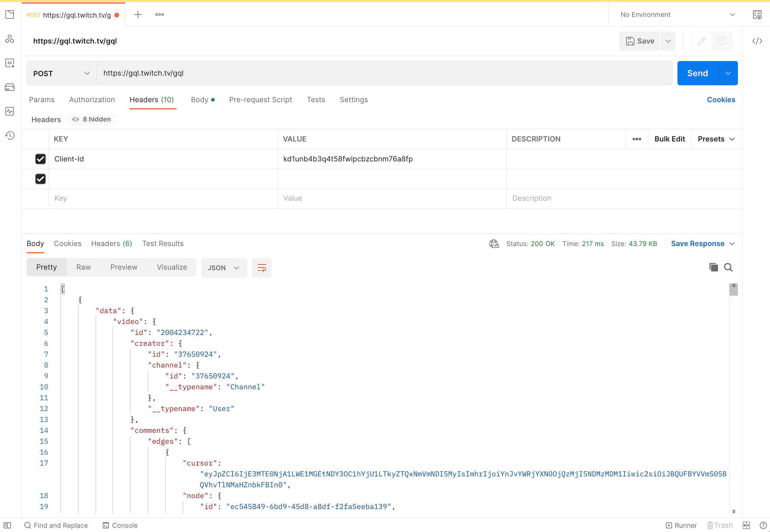Viewport: 770px width, 532px height.
Task: Expand the Save options arrow
Action: [668, 41]
